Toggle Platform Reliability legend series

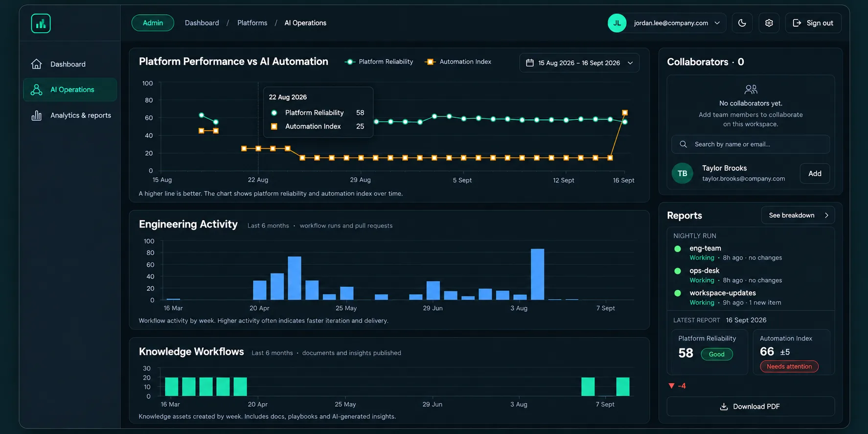[x=379, y=62]
